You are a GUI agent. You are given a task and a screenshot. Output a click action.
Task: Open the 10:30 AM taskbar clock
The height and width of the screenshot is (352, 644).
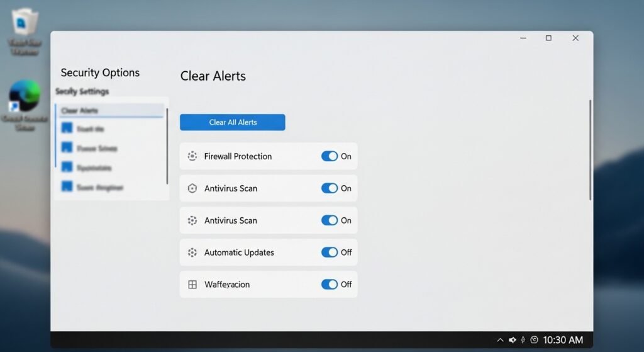click(x=562, y=340)
